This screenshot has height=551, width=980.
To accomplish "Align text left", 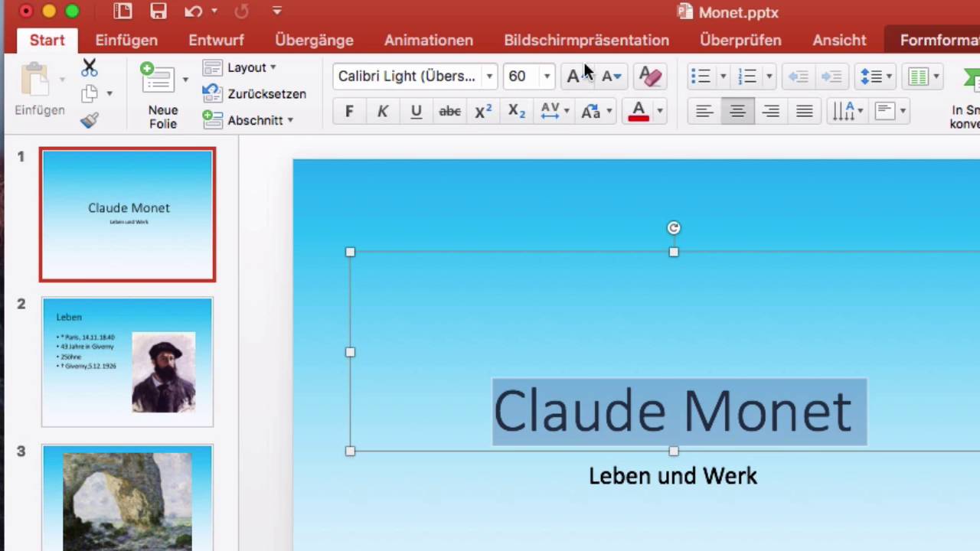I will click(704, 112).
